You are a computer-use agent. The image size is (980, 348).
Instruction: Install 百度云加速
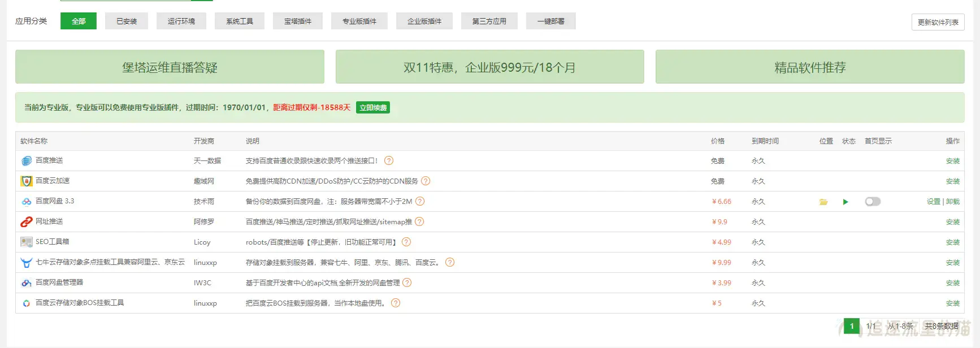click(953, 181)
